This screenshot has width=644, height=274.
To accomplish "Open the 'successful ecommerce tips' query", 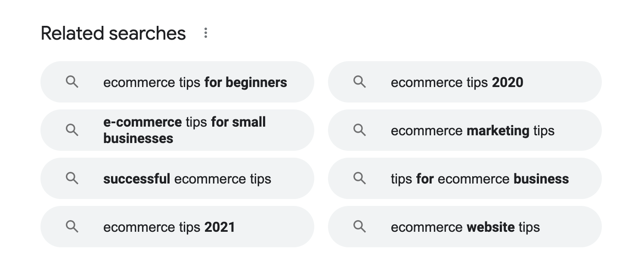I will (x=187, y=178).
